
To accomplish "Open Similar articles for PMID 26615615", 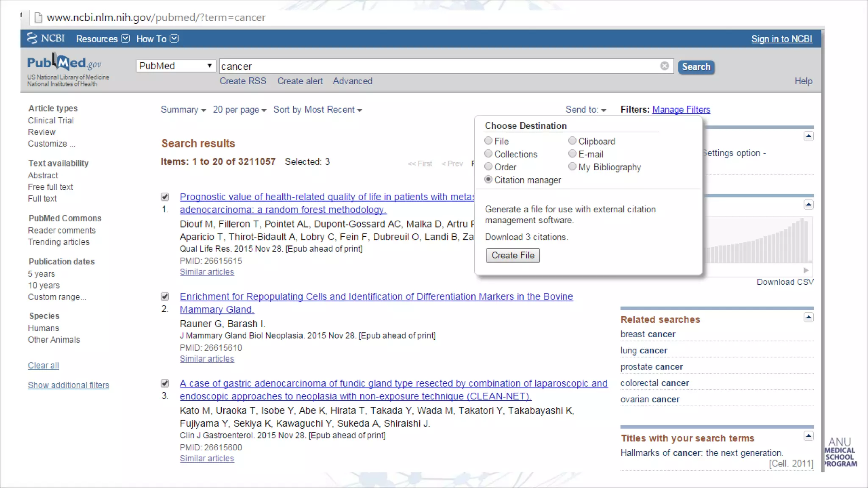I will 207,272.
